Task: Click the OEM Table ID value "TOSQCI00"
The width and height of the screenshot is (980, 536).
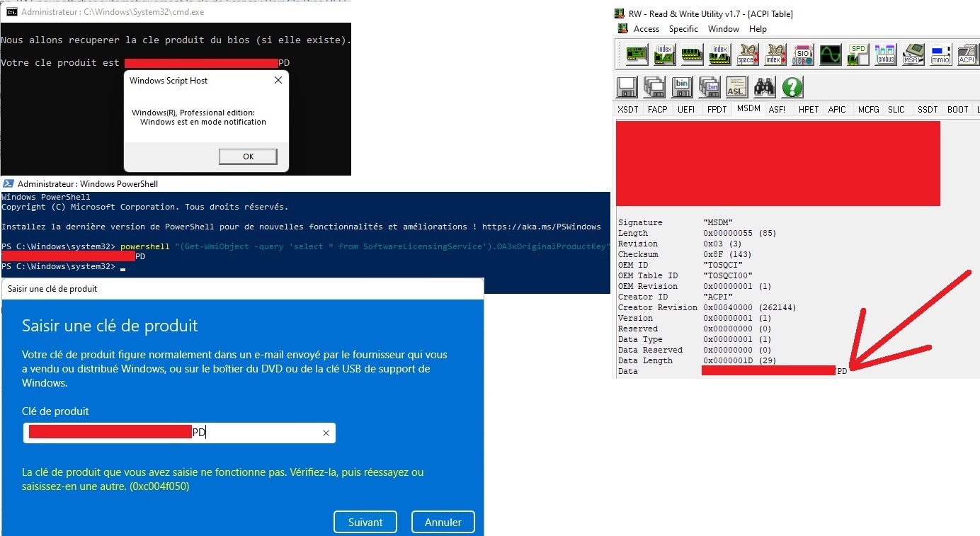Action: pos(728,275)
